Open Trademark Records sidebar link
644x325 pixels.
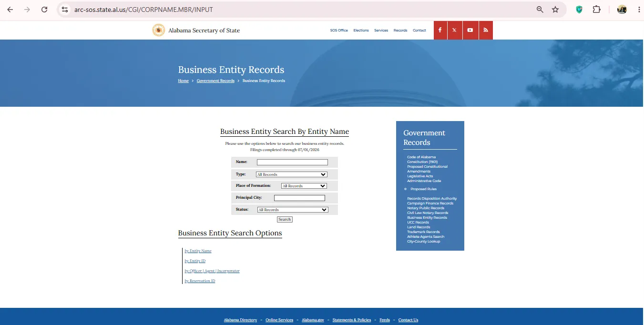point(423,232)
